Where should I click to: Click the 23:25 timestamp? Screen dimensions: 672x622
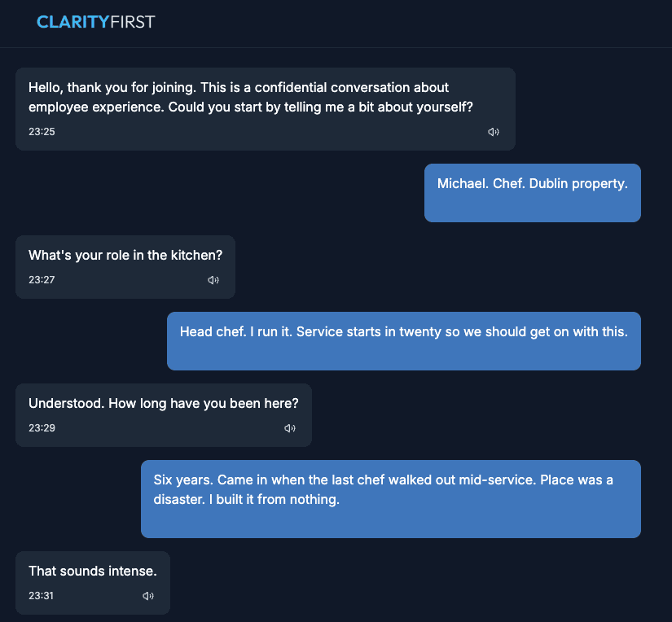[42, 132]
